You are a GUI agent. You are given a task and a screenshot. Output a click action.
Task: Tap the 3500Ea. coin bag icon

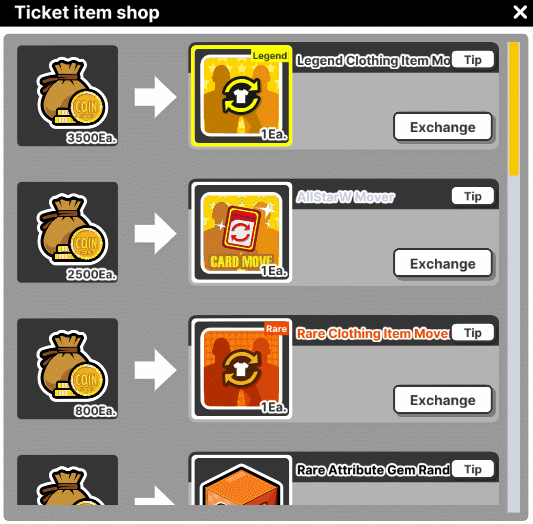click(x=68, y=95)
